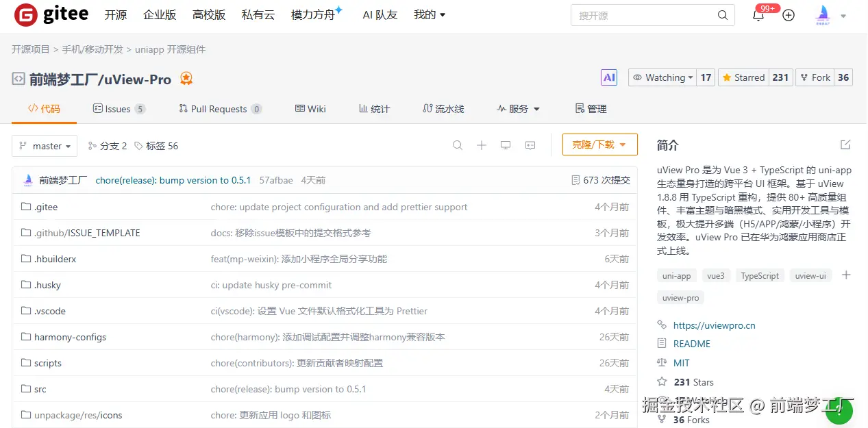Click the plus create-new icon in header
868x428 pixels.
click(789, 15)
